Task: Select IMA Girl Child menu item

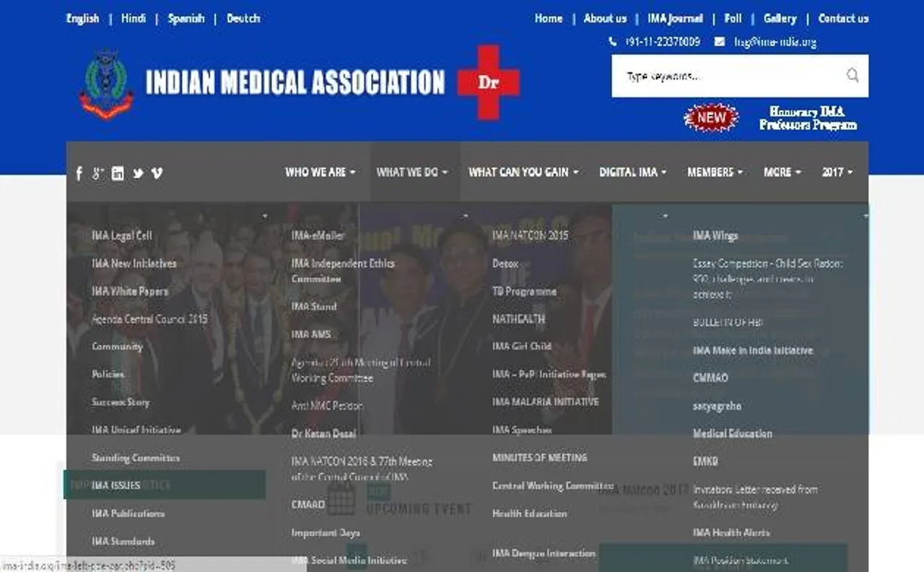Action: click(521, 346)
